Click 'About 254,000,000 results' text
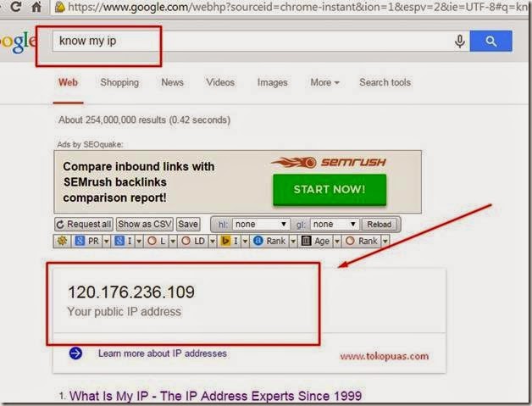532x406 pixels. (144, 120)
